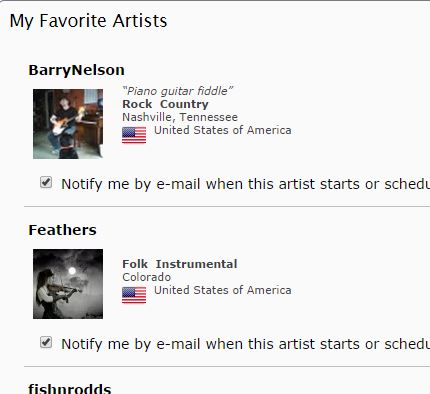Open BarryNelson's guitar player profile photo

pyautogui.click(x=68, y=124)
